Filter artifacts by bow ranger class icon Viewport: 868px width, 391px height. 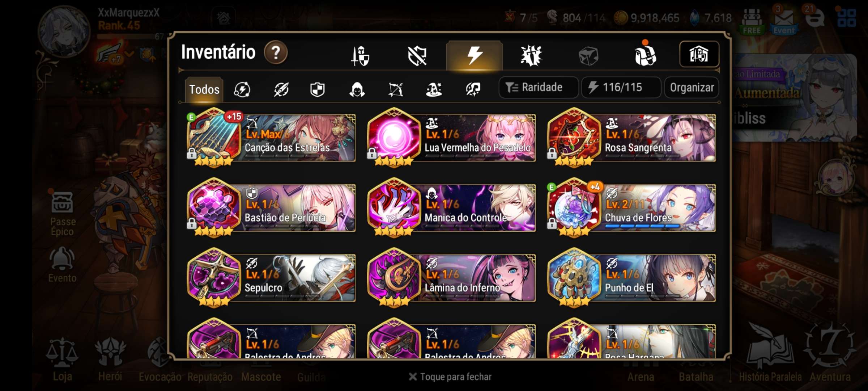click(x=395, y=89)
